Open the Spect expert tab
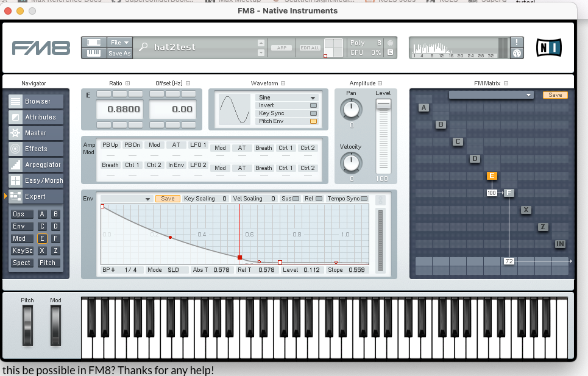 point(22,263)
